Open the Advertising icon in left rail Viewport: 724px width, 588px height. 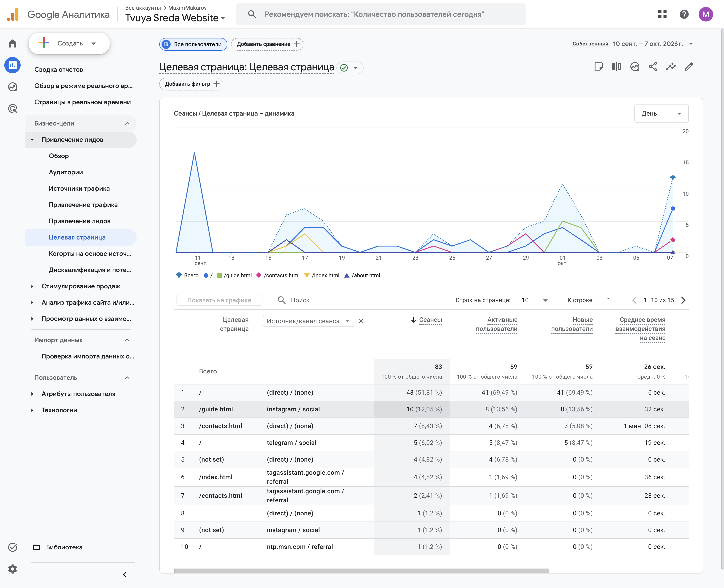pyautogui.click(x=12, y=109)
